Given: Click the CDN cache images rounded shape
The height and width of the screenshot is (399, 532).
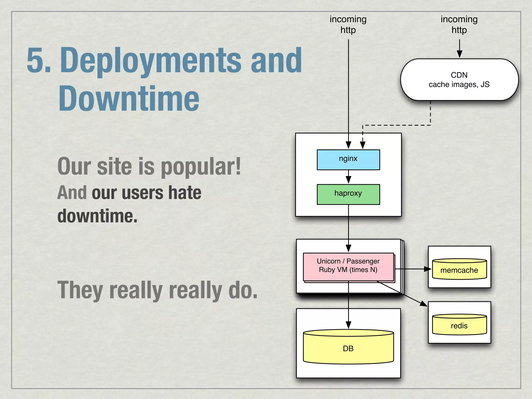Looking at the screenshot, I should tap(459, 79).
